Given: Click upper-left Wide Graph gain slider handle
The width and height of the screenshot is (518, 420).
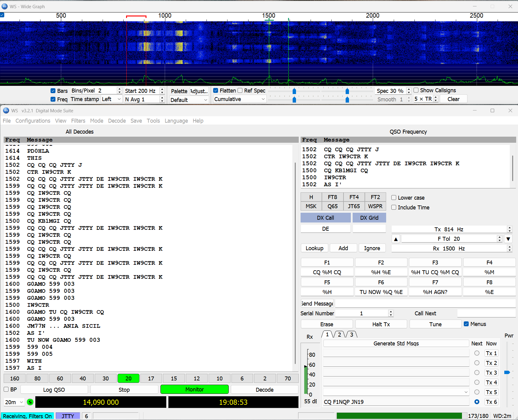Looking at the screenshot, I should (294, 91).
